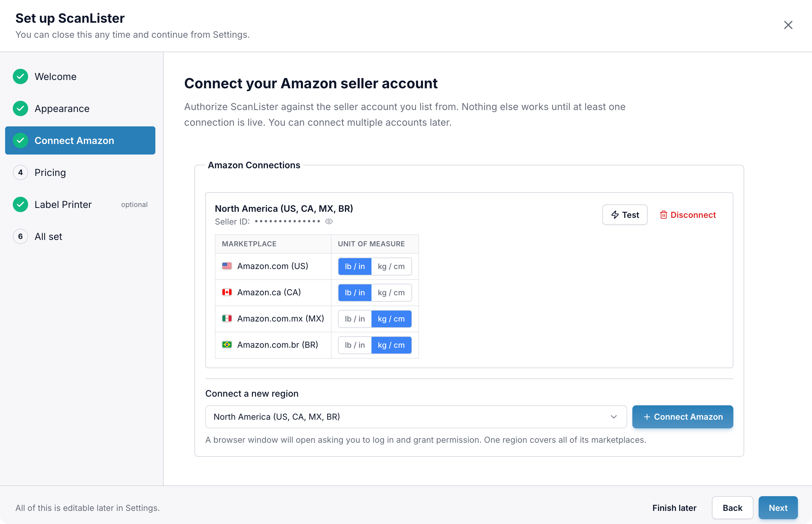Set Amazon.com.mx (MX) to kg / cm

[x=391, y=319]
